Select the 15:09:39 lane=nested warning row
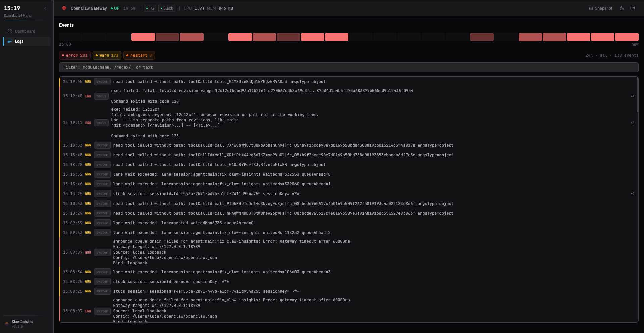Image resolution: width=644 pixels, height=333 pixels. [x=348, y=223]
